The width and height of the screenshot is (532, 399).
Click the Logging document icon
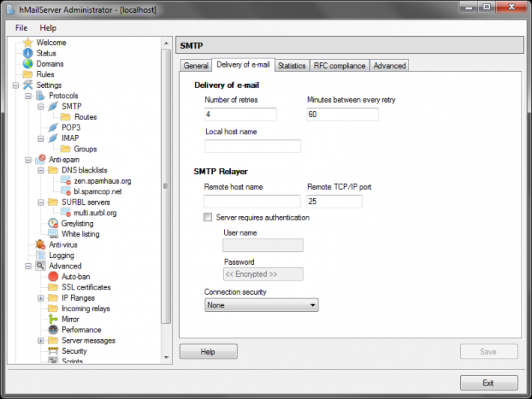(40, 255)
